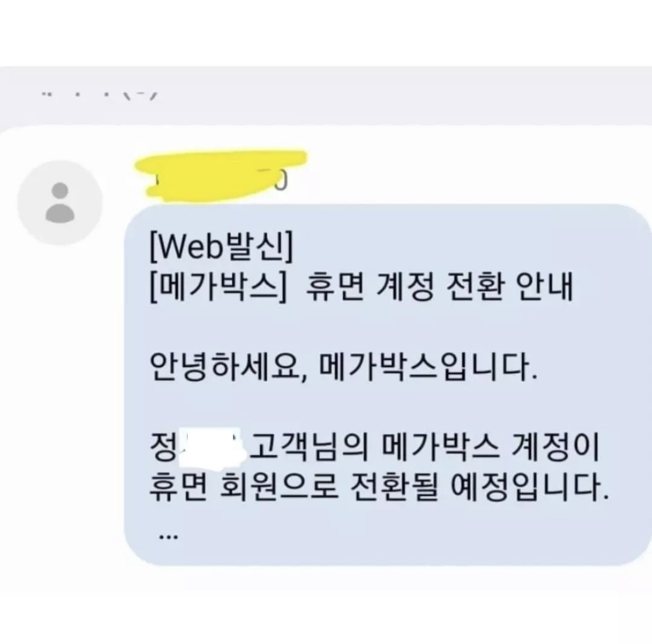Tap the 고객님의 word in the message

click(309, 448)
